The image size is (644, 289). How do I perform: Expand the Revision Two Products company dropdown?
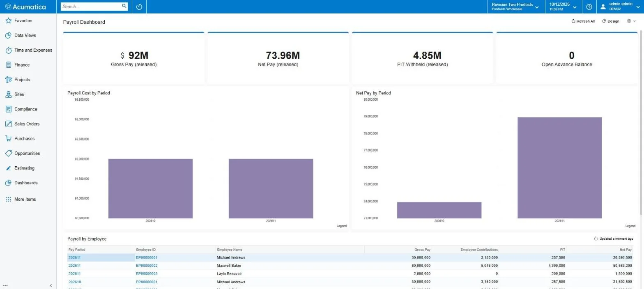pyautogui.click(x=515, y=7)
